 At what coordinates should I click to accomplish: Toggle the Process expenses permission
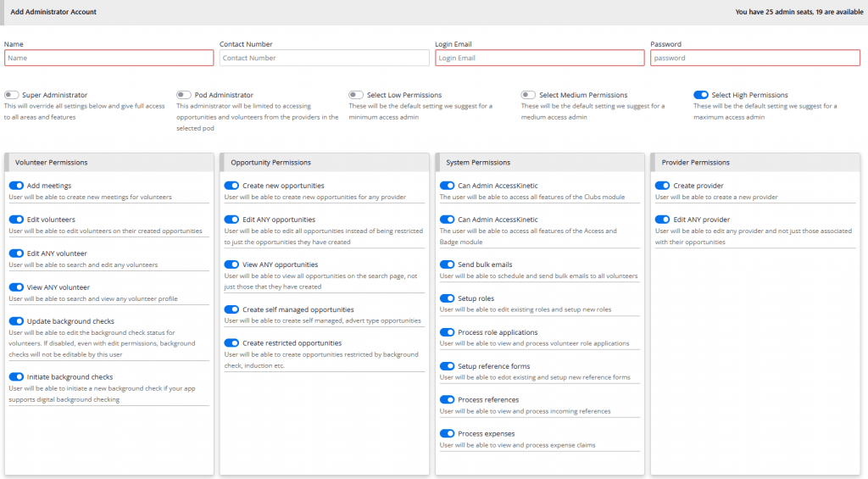tap(447, 433)
